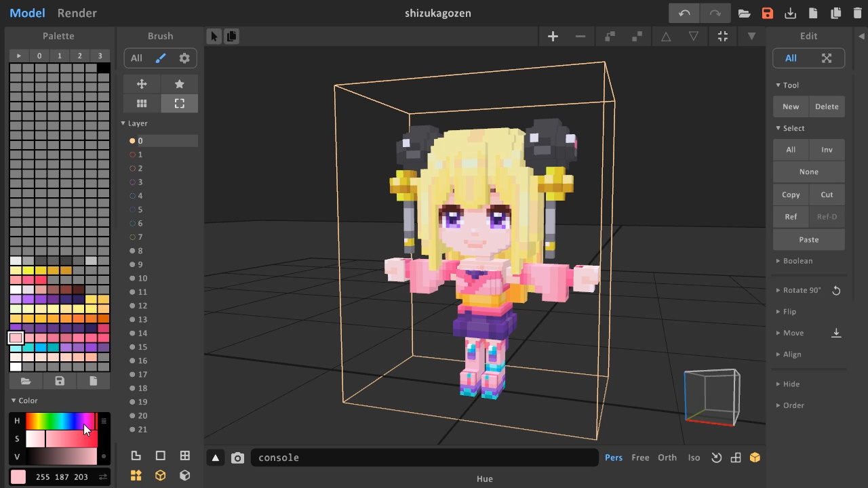Toggle layer 0 visibility dot
The image size is (868, 488).
132,141
